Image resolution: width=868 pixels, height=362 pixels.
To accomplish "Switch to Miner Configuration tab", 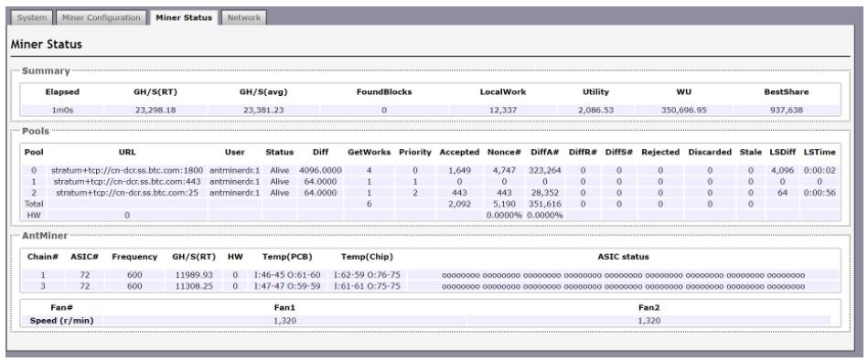I will (101, 17).
